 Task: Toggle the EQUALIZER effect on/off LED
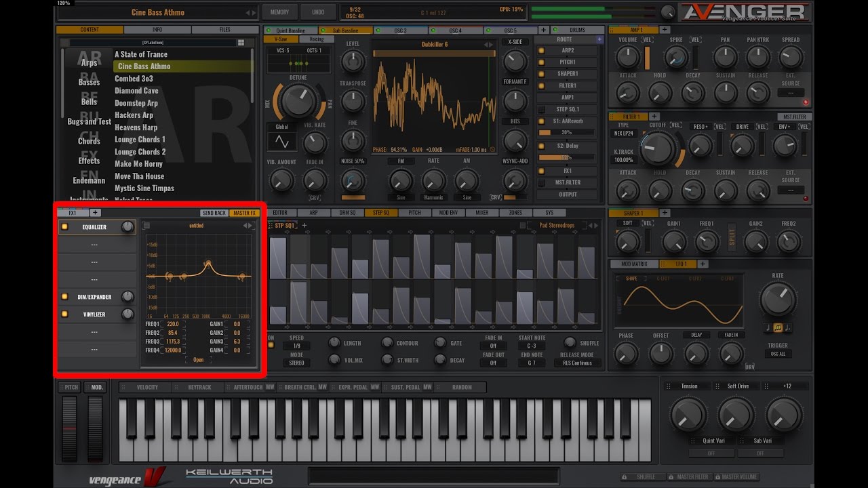coord(64,227)
